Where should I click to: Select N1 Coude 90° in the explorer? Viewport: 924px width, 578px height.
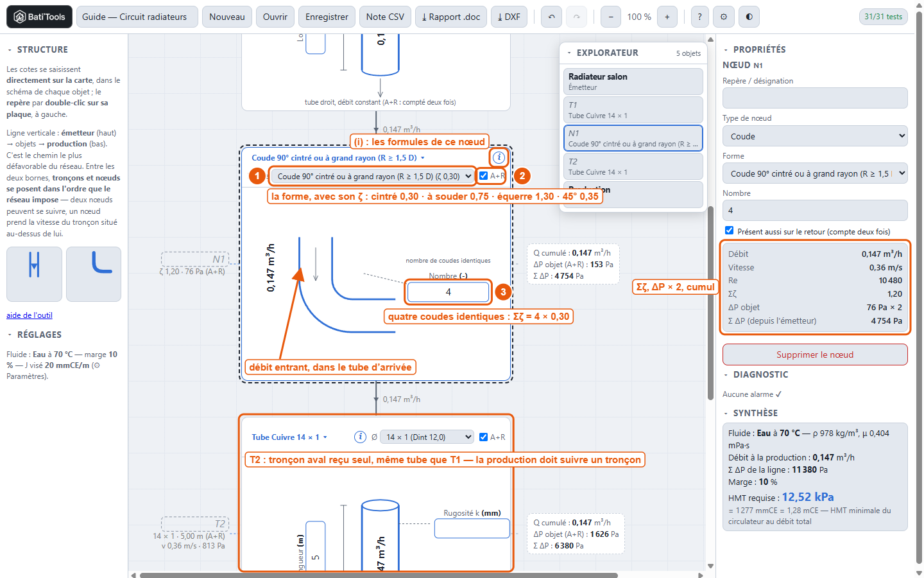[633, 138]
